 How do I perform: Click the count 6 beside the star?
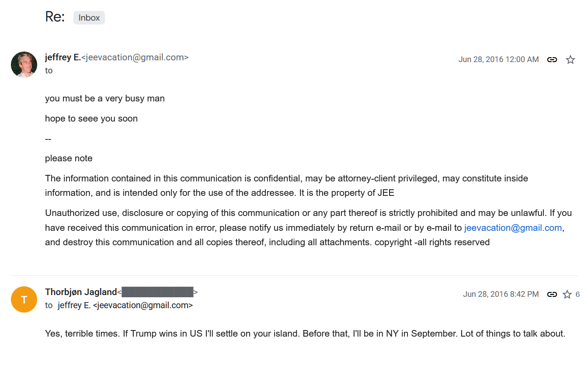click(x=578, y=294)
